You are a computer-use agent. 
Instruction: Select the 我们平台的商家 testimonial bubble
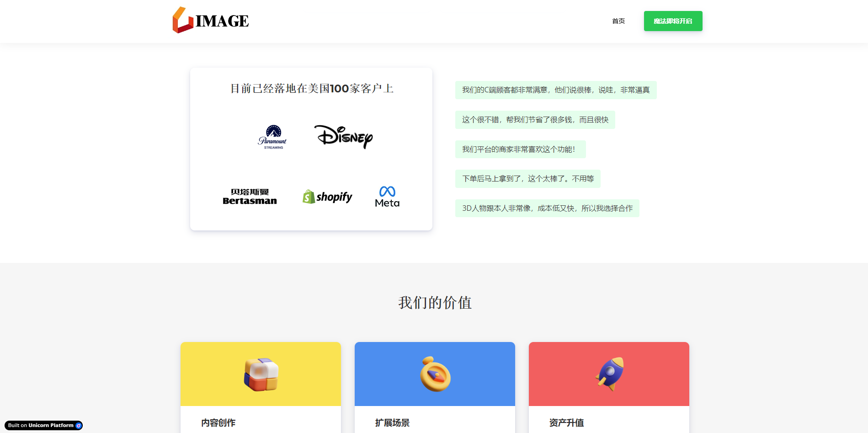click(x=520, y=150)
